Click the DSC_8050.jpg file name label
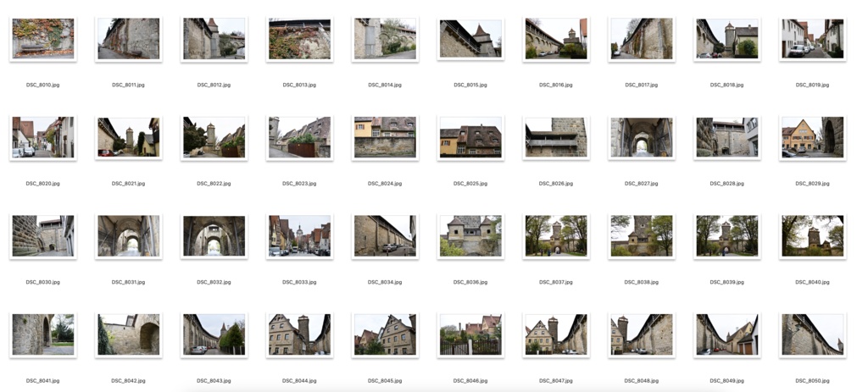 tap(813, 381)
